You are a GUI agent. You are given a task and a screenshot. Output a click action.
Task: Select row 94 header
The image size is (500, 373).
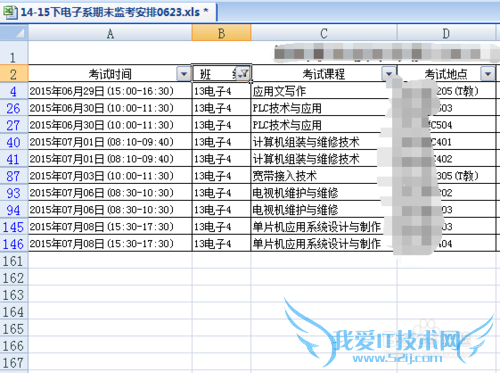[x=14, y=210]
